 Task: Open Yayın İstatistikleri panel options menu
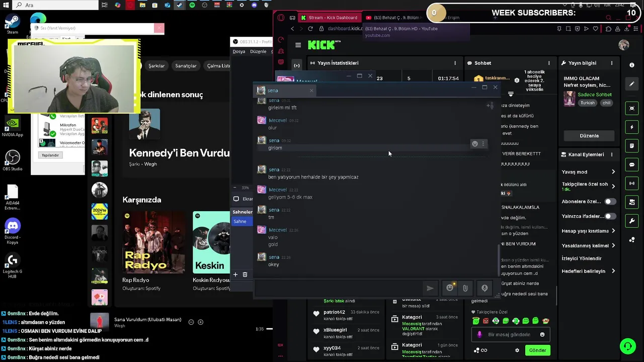[455, 63]
